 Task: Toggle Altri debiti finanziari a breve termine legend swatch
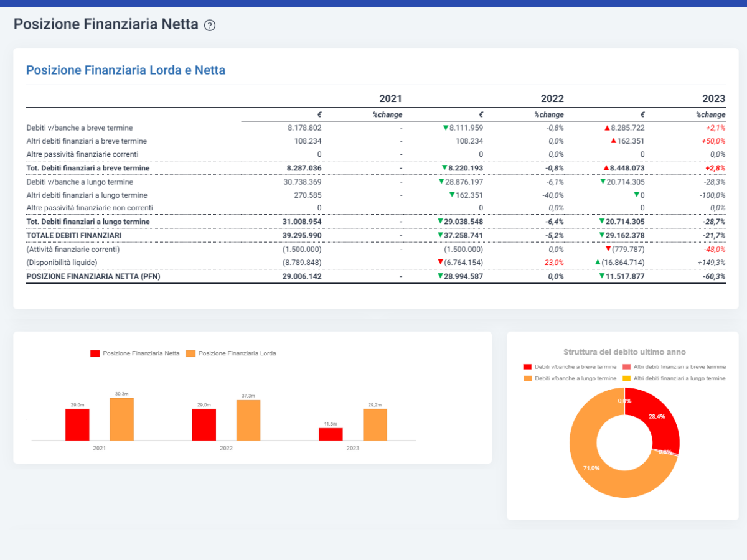pos(626,367)
